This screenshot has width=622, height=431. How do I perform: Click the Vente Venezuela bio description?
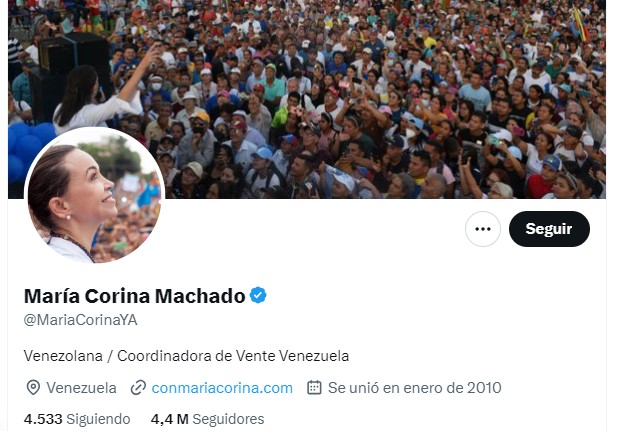point(186,356)
